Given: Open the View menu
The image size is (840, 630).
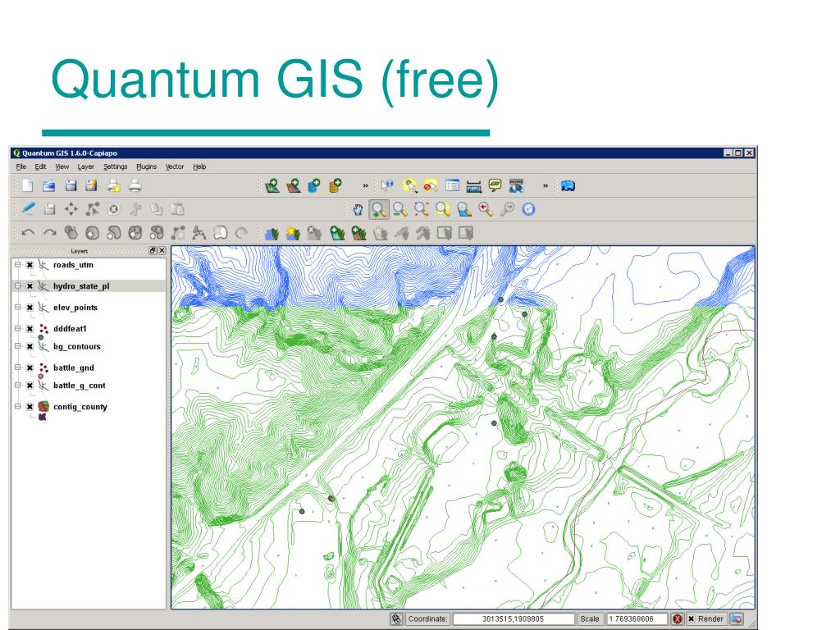Looking at the screenshot, I should click(x=62, y=167).
